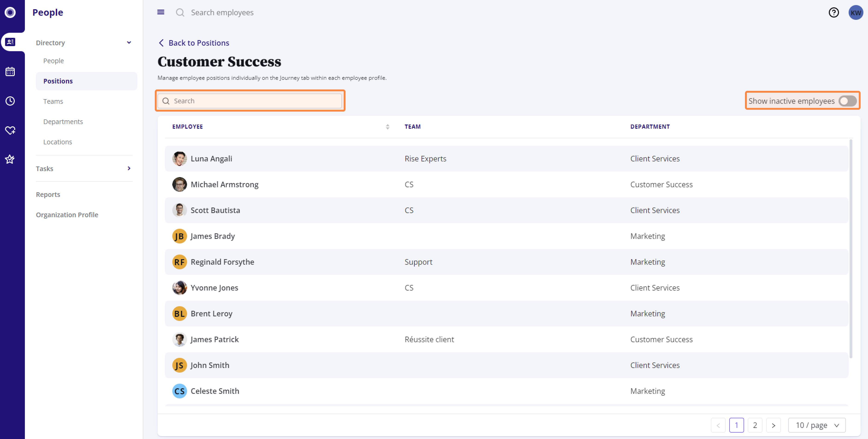Viewport: 868px width, 439px height.
Task: Click the Support team cell
Action: 418,262
